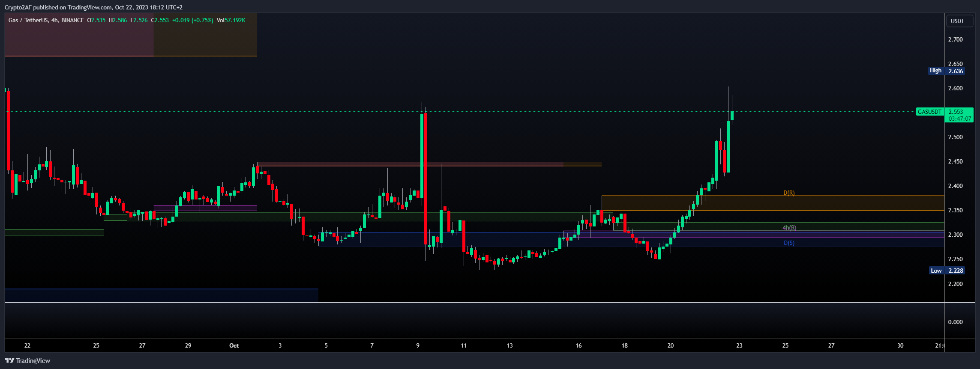Click the TradingView logo at bottom

pyautogui.click(x=27, y=361)
